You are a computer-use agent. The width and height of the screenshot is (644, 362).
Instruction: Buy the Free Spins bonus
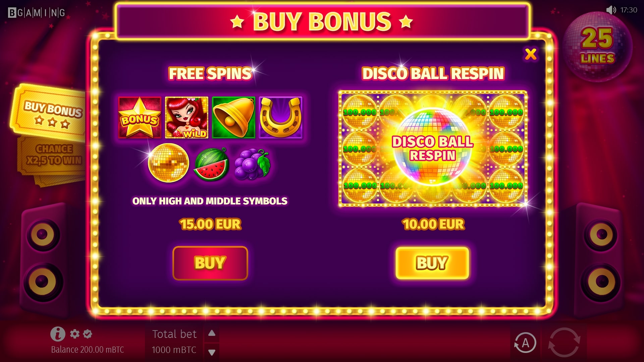(x=210, y=263)
